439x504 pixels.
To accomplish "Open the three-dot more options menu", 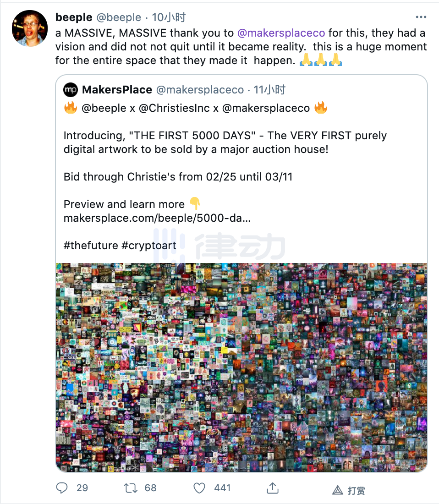I will point(421,17).
